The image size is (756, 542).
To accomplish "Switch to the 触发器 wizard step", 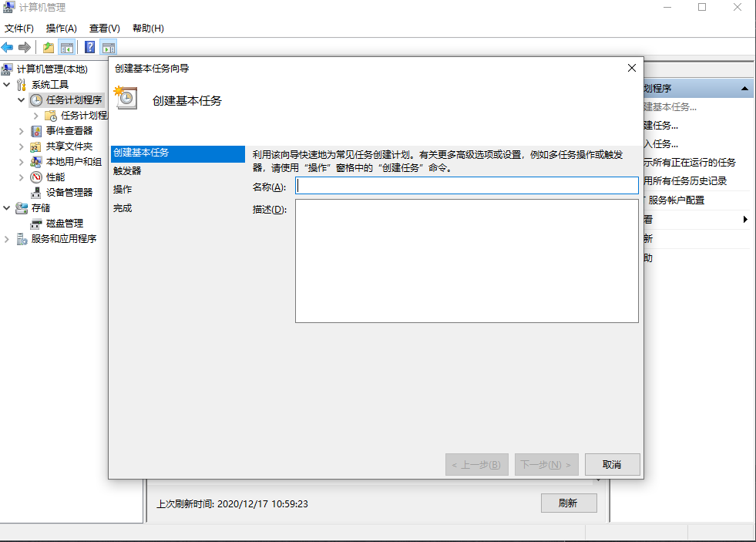I will [x=129, y=170].
